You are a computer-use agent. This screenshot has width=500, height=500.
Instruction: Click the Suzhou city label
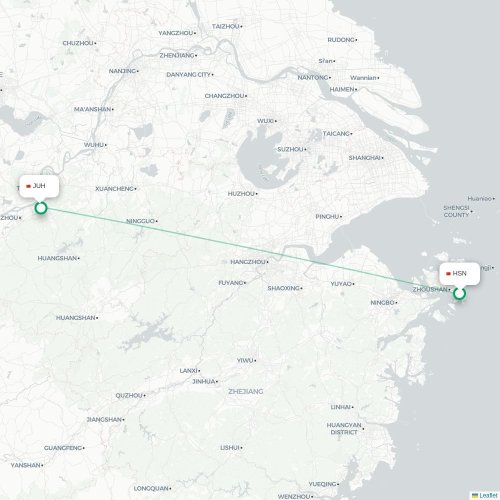point(290,149)
